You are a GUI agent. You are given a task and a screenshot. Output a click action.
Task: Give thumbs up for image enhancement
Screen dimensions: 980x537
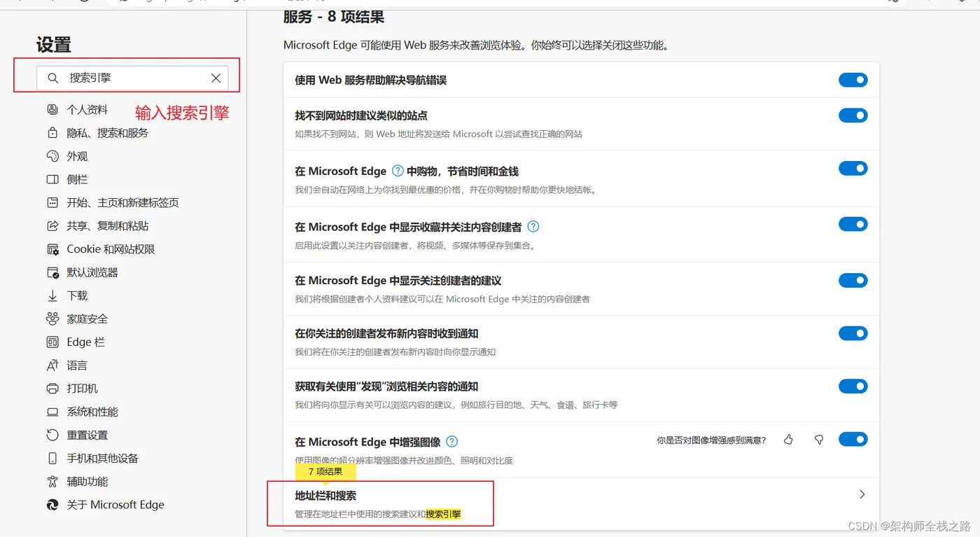(x=789, y=440)
